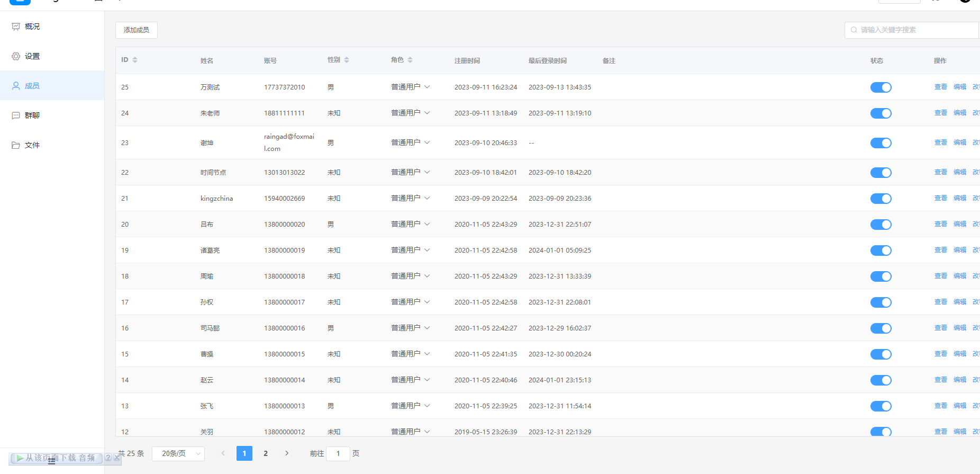The image size is (980, 474).
Task: Click the ID column sort icon
Action: (x=135, y=60)
